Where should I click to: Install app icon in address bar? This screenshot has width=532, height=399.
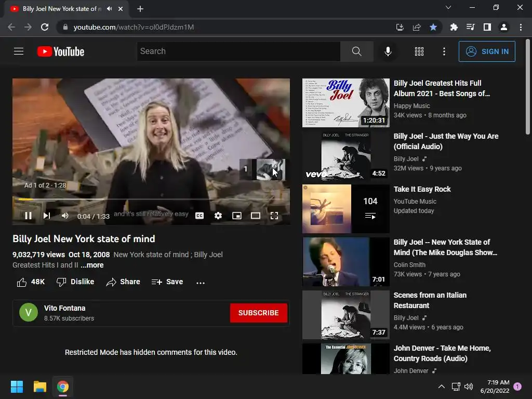[x=400, y=27]
